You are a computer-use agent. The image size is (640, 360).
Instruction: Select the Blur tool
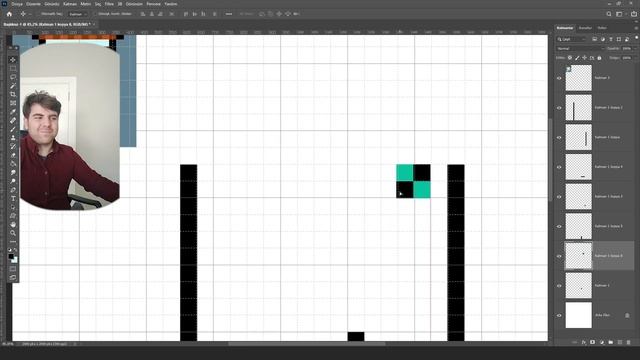(13, 172)
